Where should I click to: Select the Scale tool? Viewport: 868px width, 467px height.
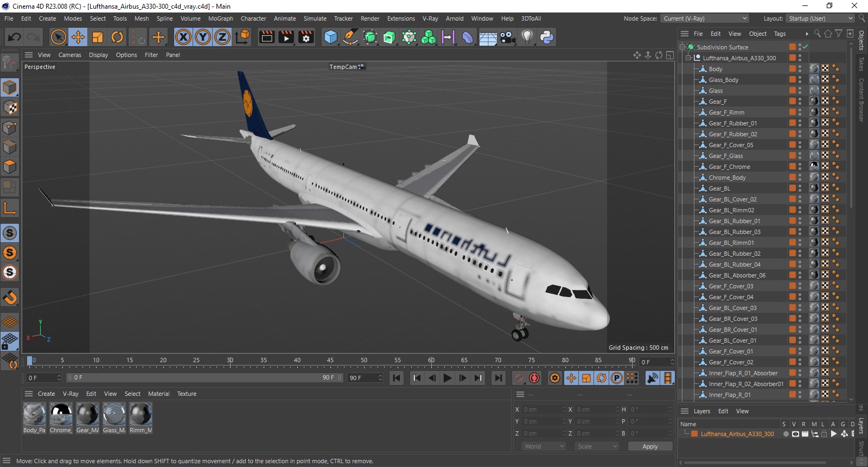98,37
